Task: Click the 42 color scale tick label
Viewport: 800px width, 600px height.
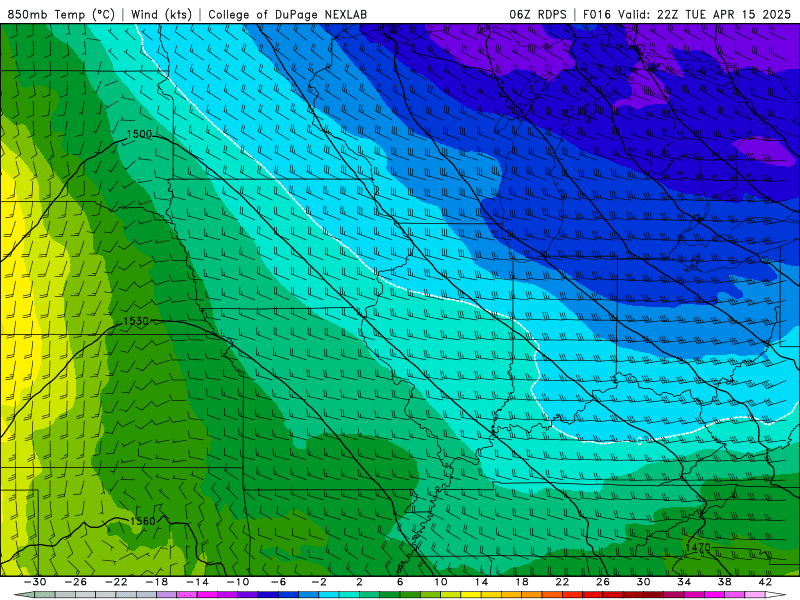Action: [765, 582]
